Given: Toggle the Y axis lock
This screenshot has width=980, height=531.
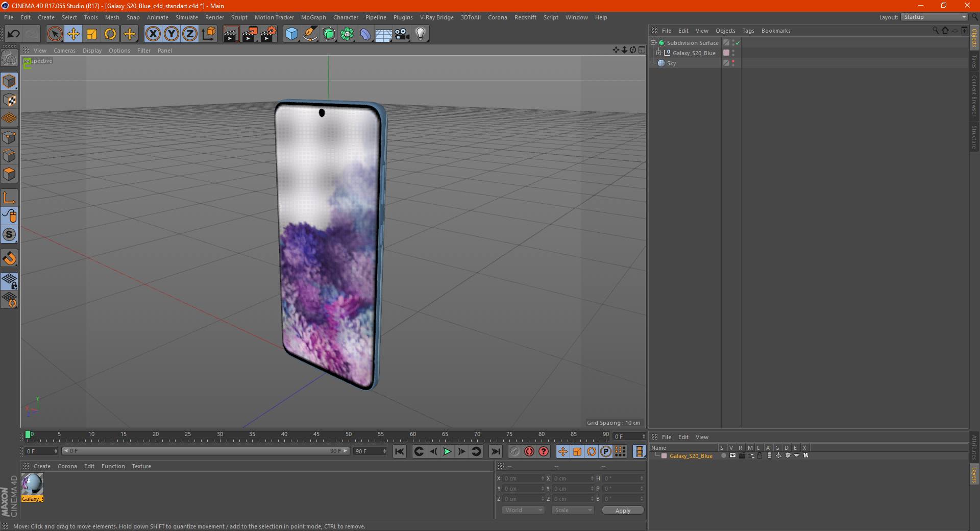Looking at the screenshot, I should coord(171,34).
